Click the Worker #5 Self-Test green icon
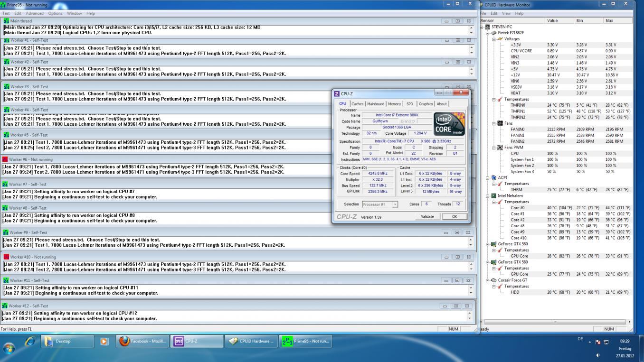This screenshot has height=362, width=644. 6,135
